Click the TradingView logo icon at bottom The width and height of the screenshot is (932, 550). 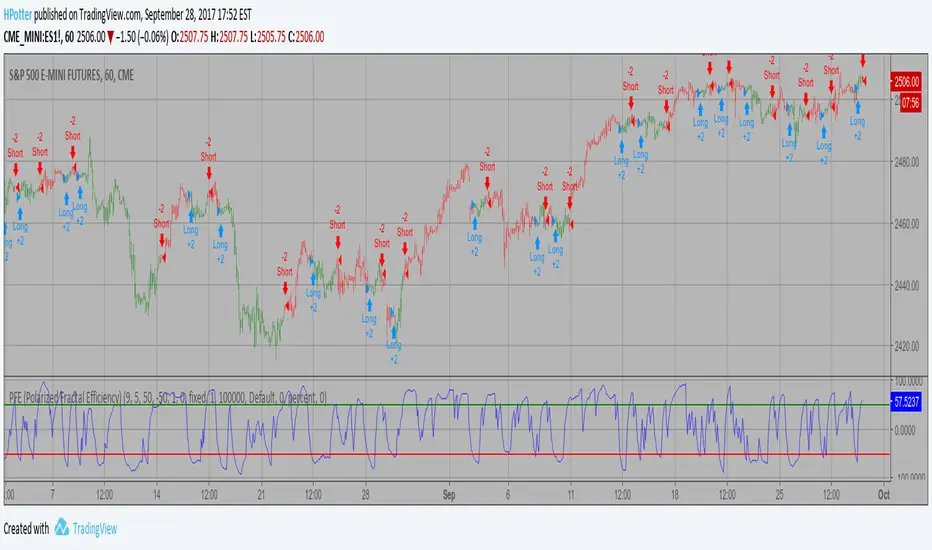[61, 527]
